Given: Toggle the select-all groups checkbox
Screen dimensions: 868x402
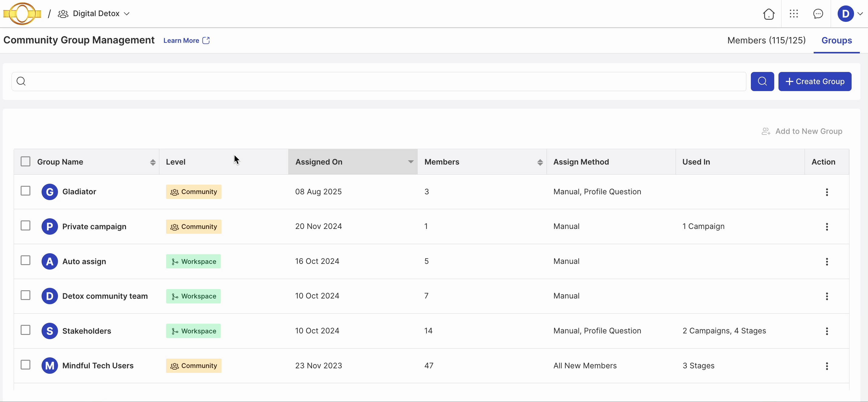Looking at the screenshot, I should (x=25, y=162).
